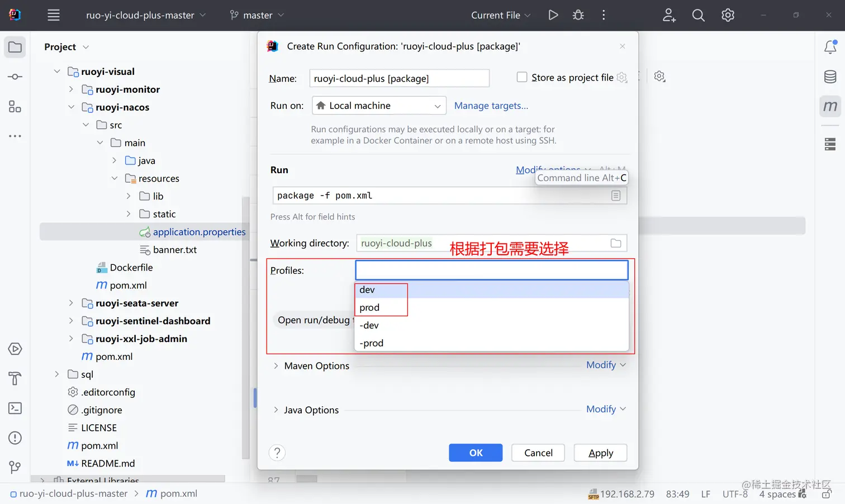Collapse the ruoyi-visual folder
Screen dimensions: 845x504
pos(57,72)
